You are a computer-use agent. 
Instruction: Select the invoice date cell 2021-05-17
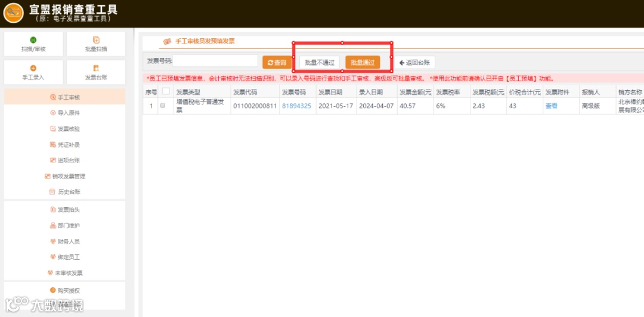[336, 106]
